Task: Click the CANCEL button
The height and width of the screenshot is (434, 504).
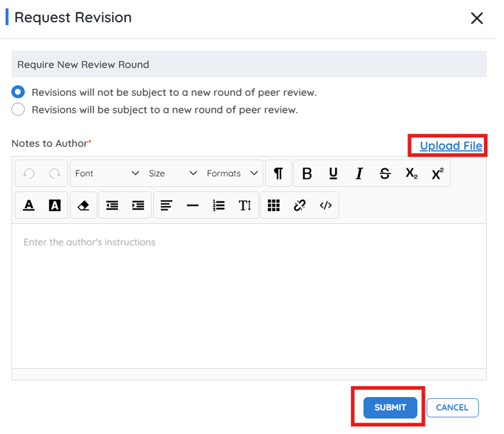Action: pyautogui.click(x=452, y=408)
